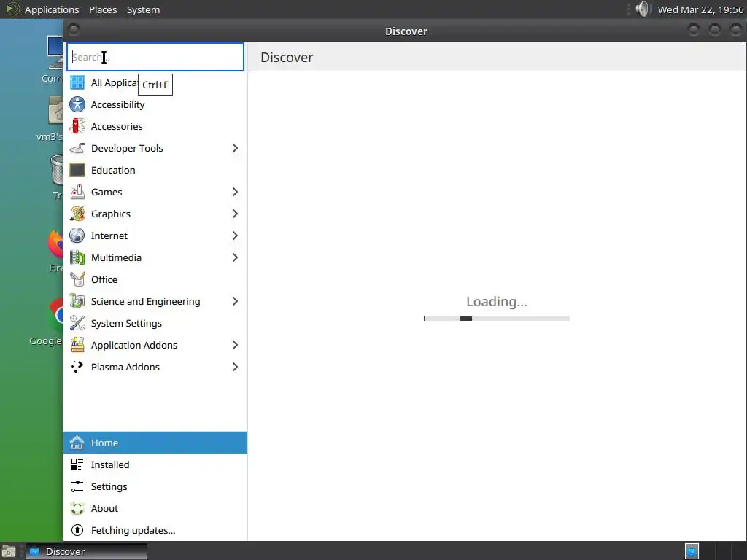The height and width of the screenshot is (560, 747).
Task: Open the System Settings category
Action: point(155,324)
